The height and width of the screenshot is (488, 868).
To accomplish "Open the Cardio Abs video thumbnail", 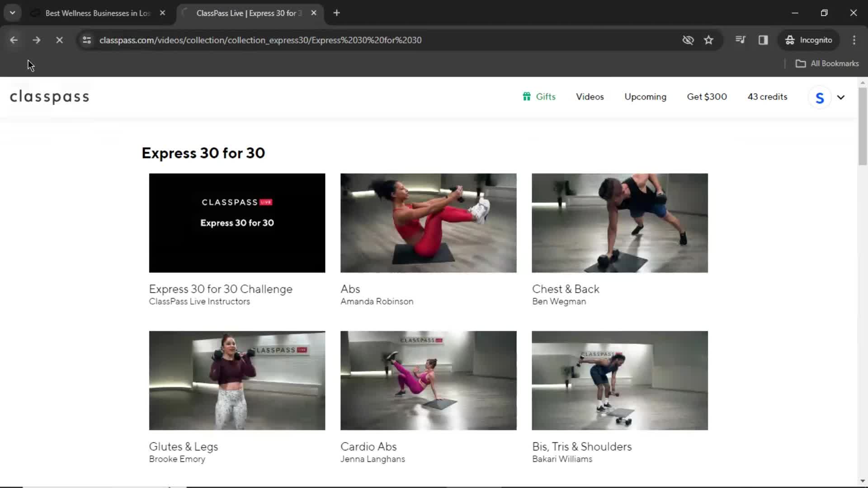I will (428, 380).
